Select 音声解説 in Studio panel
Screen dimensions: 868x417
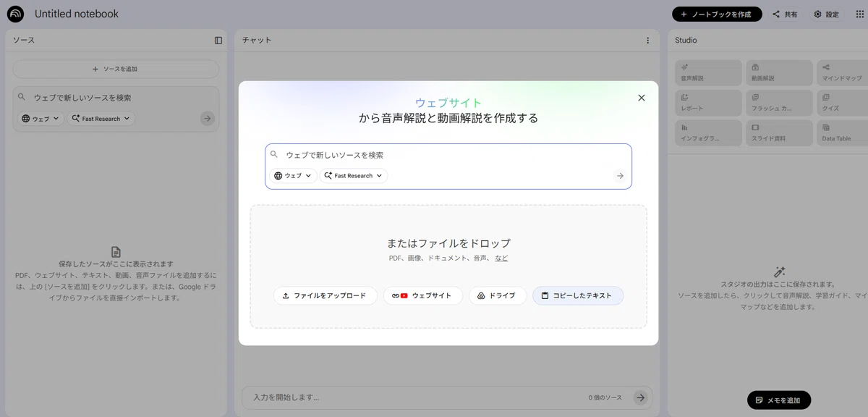708,72
